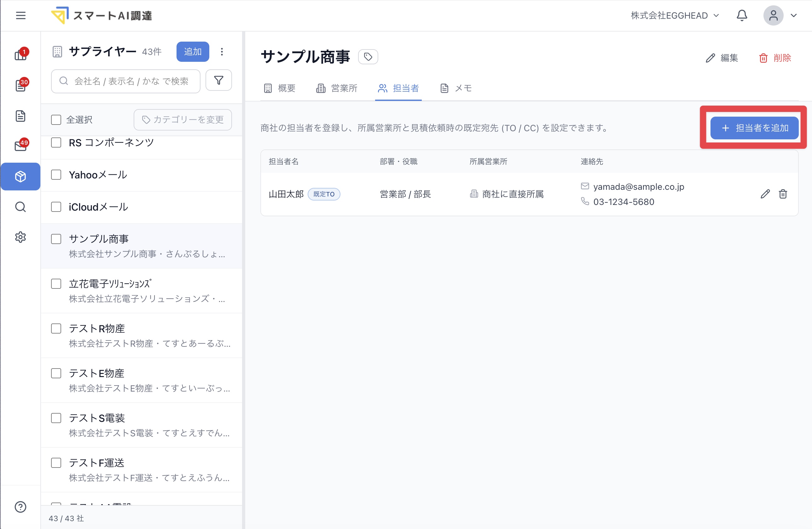Click the 既定TO badge
The image size is (812, 529).
324,194
